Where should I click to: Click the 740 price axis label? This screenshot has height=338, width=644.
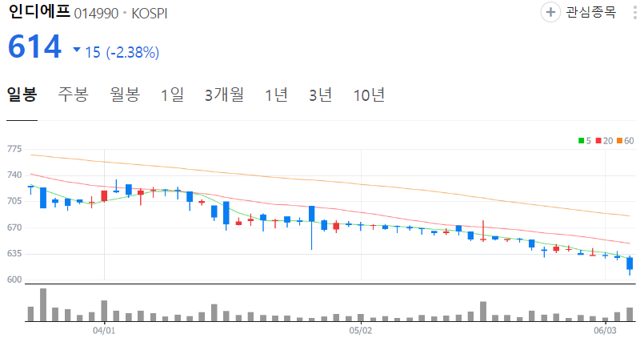(x=14, y=175)
